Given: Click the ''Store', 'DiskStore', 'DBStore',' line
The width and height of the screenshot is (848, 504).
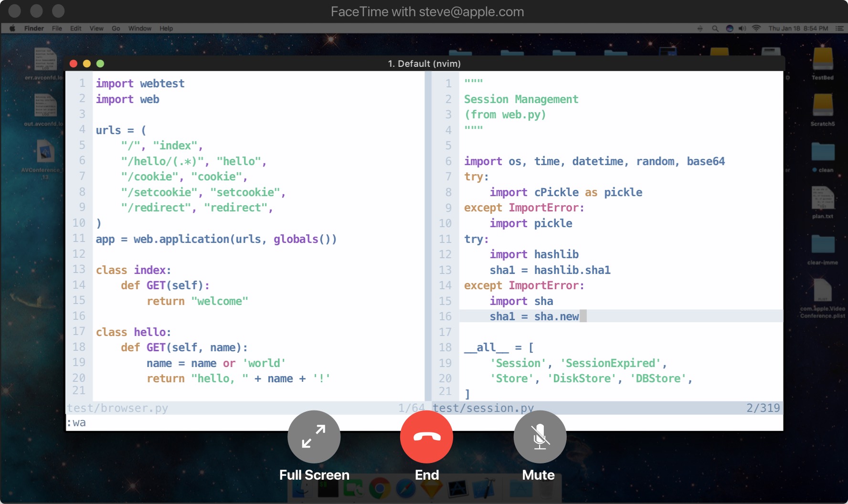Looking at the screenshot, I should click(591, 378).
